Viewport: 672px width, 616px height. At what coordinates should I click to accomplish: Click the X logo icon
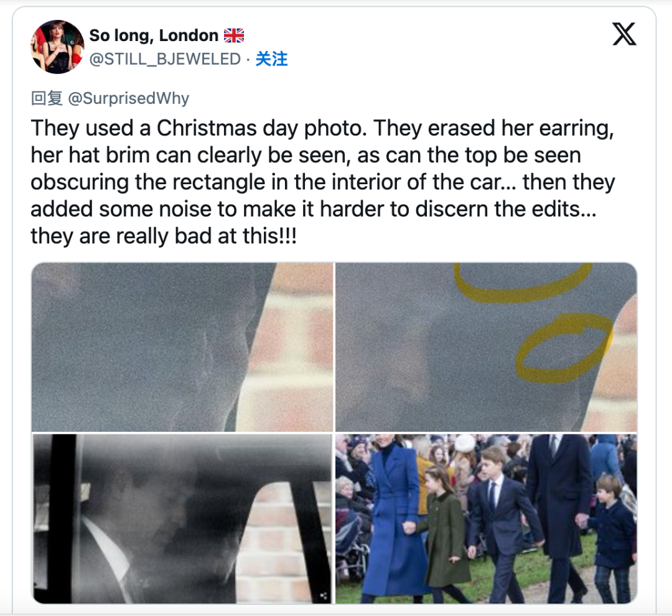pos(624,34)
